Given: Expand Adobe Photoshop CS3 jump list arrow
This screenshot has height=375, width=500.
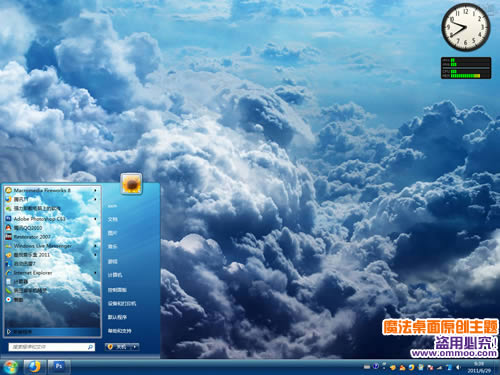Looking at the screenshot, I should tap(95, 219).
